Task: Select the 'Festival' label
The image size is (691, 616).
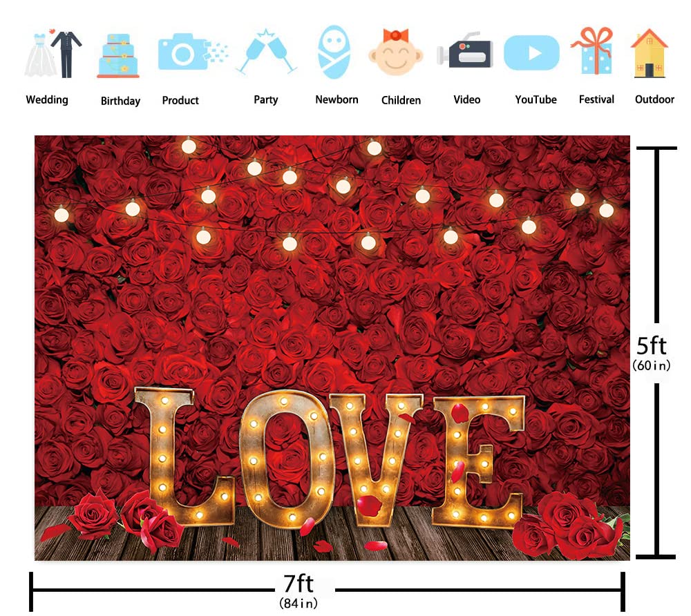Action: [x=596, y=99]
